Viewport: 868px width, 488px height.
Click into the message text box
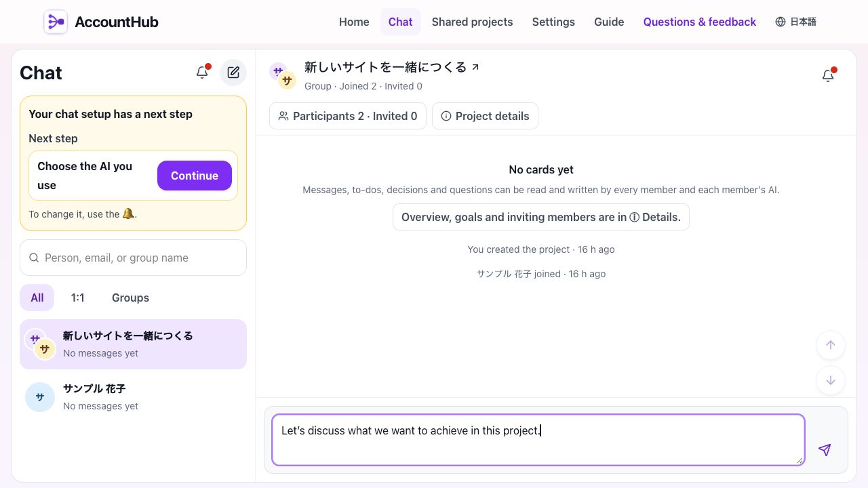click(x=538, y=440)
